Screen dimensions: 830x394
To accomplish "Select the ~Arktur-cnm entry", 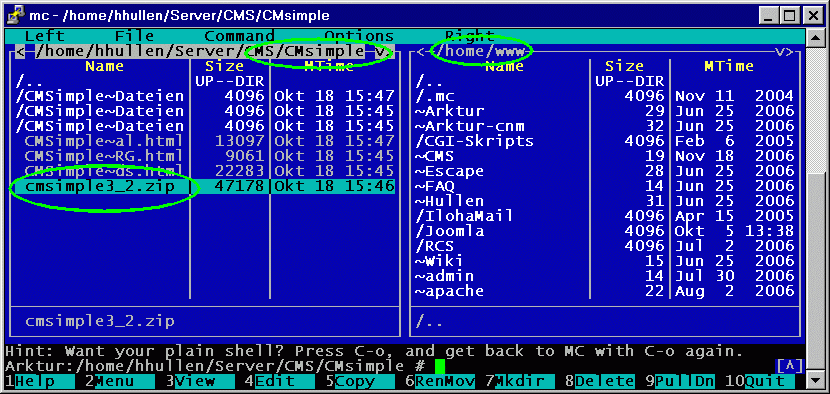I will (x=605, y=126).
